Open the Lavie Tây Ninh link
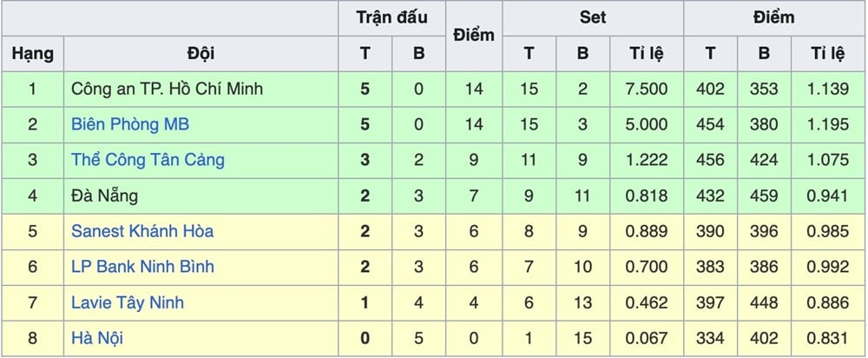868x358 pixels. tap(128, 302)
